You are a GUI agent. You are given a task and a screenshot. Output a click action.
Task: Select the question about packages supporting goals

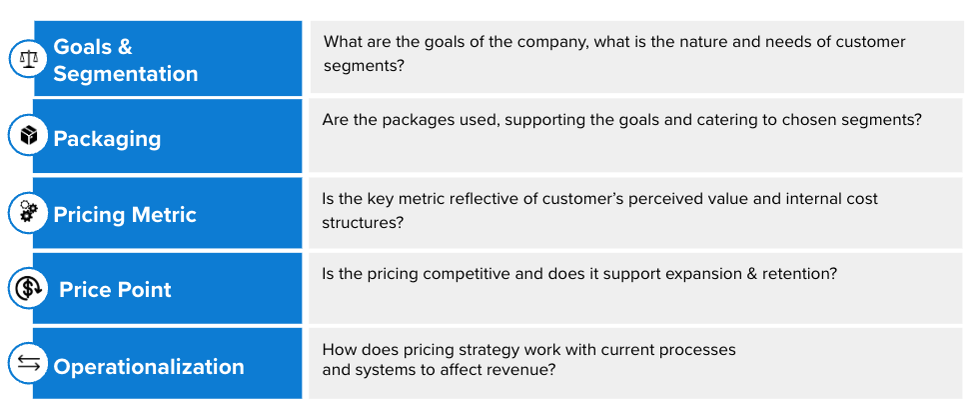[x=621, y=119]
